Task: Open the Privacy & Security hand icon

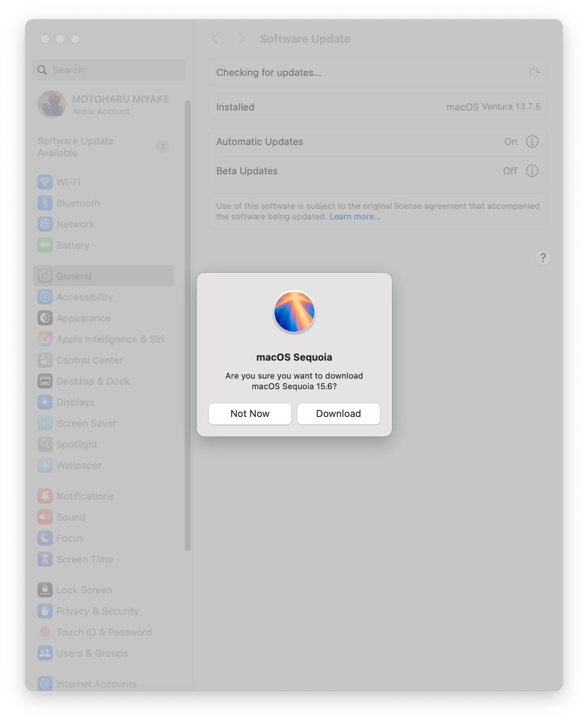Action: (x=45, y=611)
